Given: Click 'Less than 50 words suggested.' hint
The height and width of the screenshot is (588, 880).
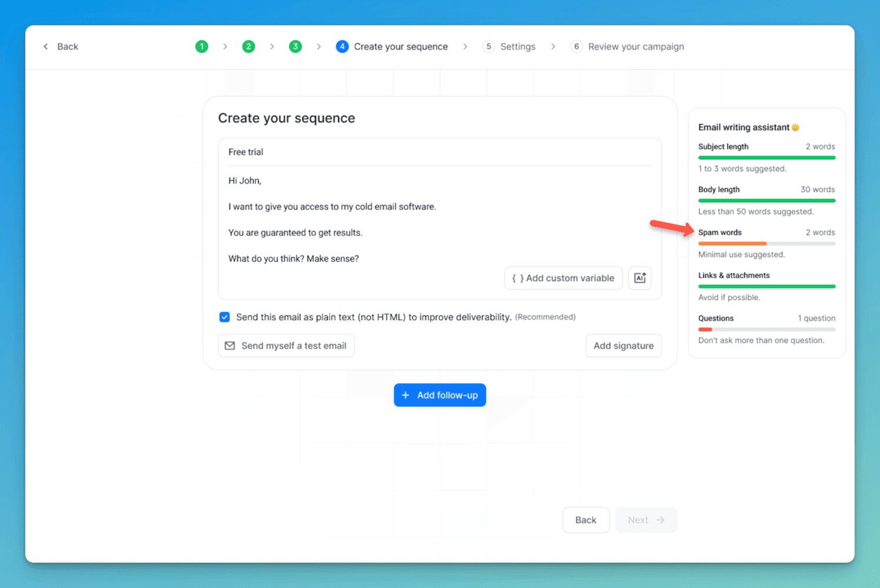Looking at the screenshot, I should point(756,212).
